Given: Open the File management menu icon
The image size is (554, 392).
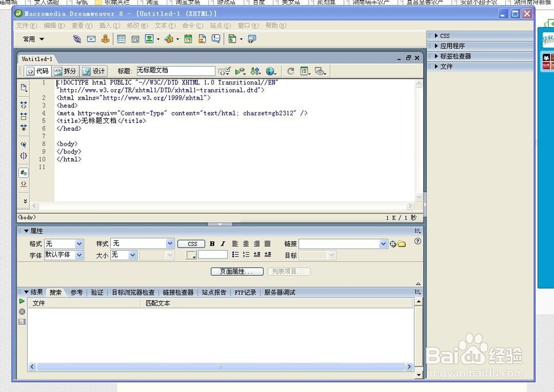Looking at the screenshot, I should point(255,71).
